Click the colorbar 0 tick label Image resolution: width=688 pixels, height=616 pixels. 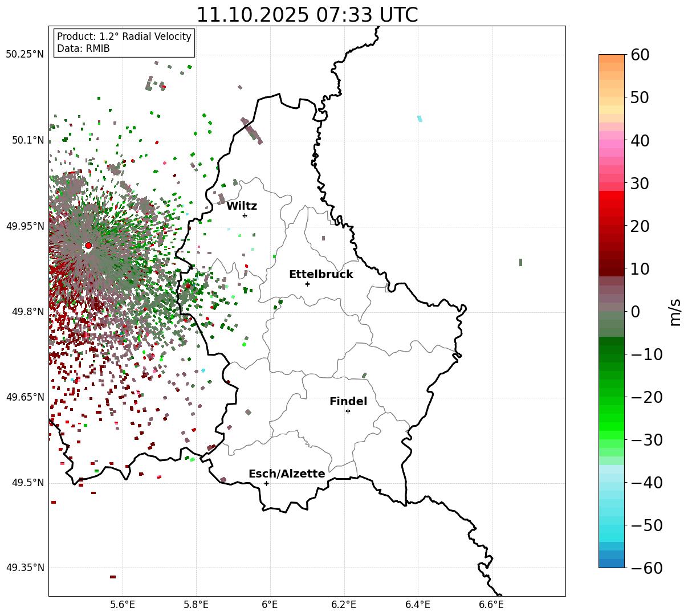click(634, 312)
